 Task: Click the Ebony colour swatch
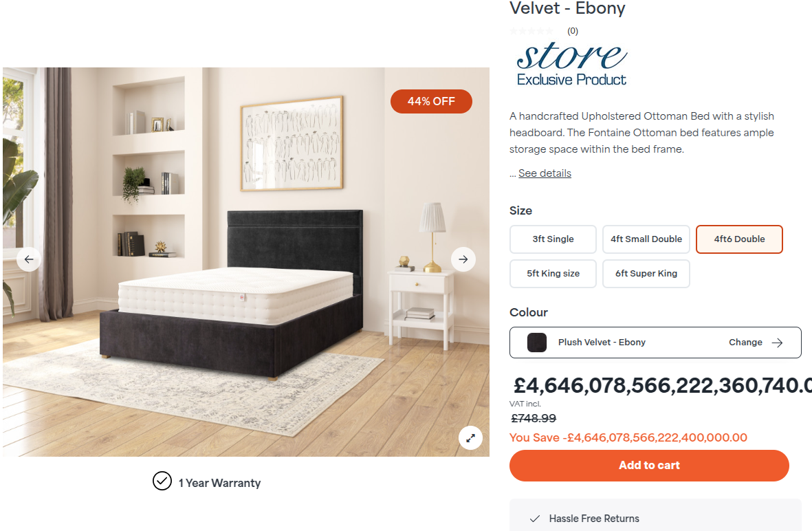coord(537,343)
